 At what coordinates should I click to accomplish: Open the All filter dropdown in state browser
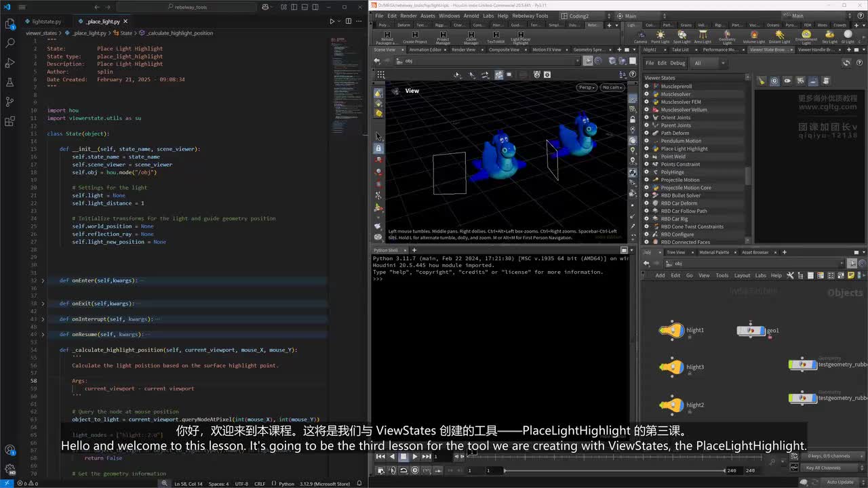tap(709, 63)
